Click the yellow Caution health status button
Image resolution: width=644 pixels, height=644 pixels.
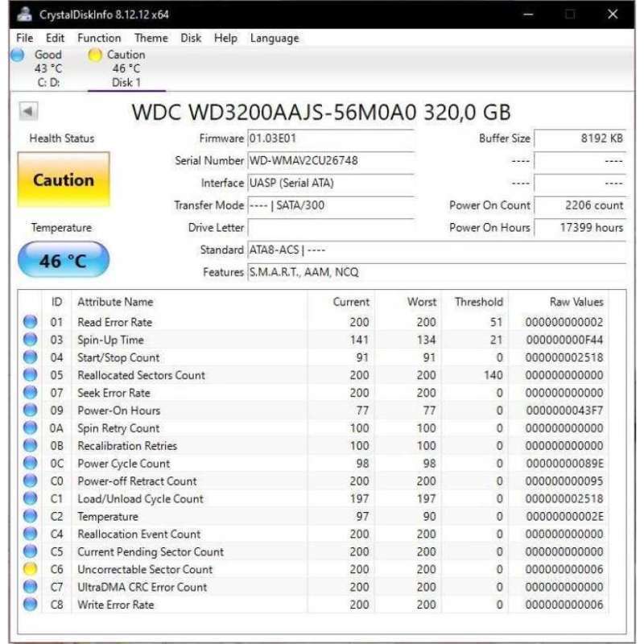(x=63, y=180)
